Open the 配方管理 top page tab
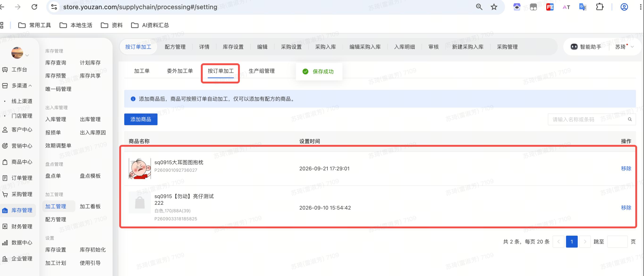This screenshot has height=276, width=644. click(175, 47)
